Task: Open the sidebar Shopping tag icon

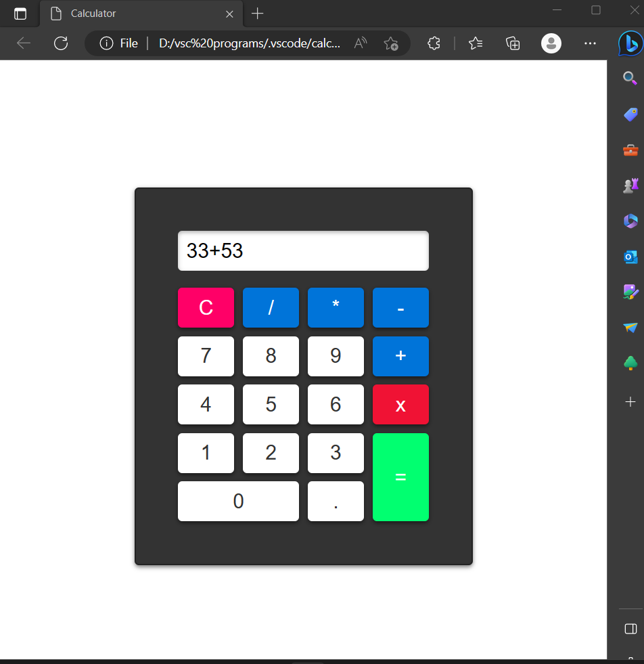Action: (x=630, y=114)
